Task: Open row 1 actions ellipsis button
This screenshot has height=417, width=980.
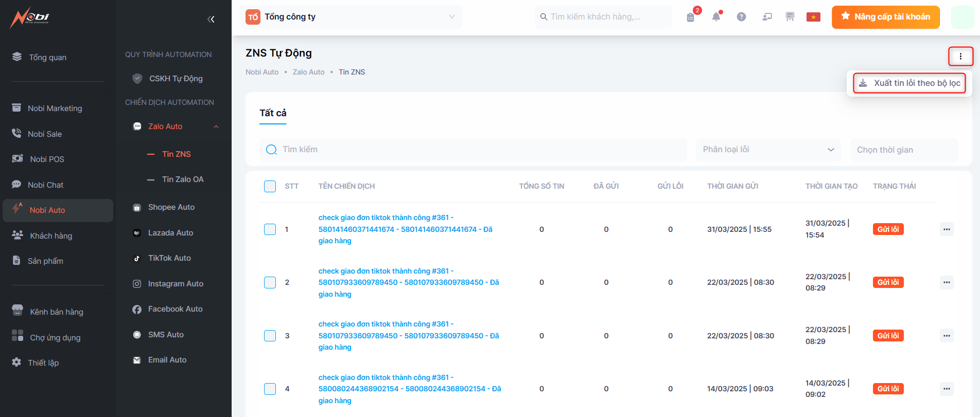Action: 946,229
